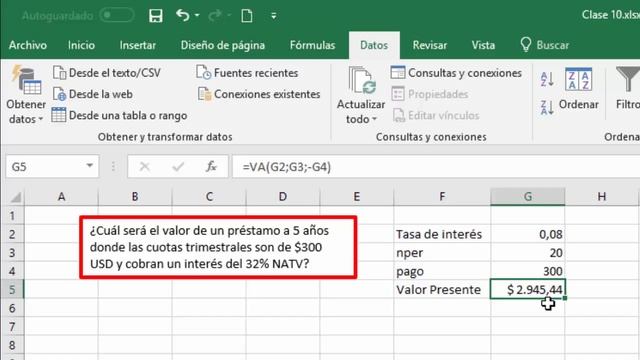This screenshot has width=640, height=360.
Task: Open Consultas y conexiones pane
Action: point(456,73)
